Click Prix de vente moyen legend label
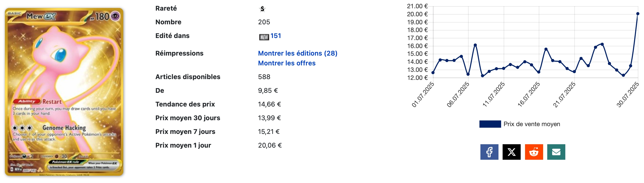 tap(532, 124)
